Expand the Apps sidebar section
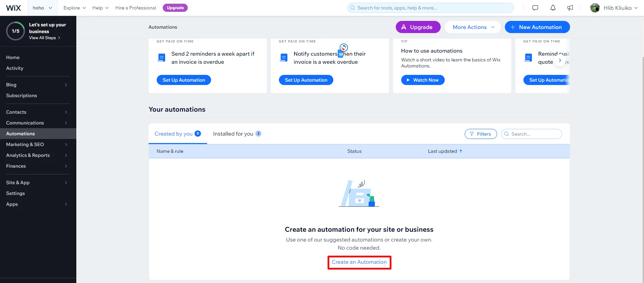The image size is (644, 283). [38, 204]
